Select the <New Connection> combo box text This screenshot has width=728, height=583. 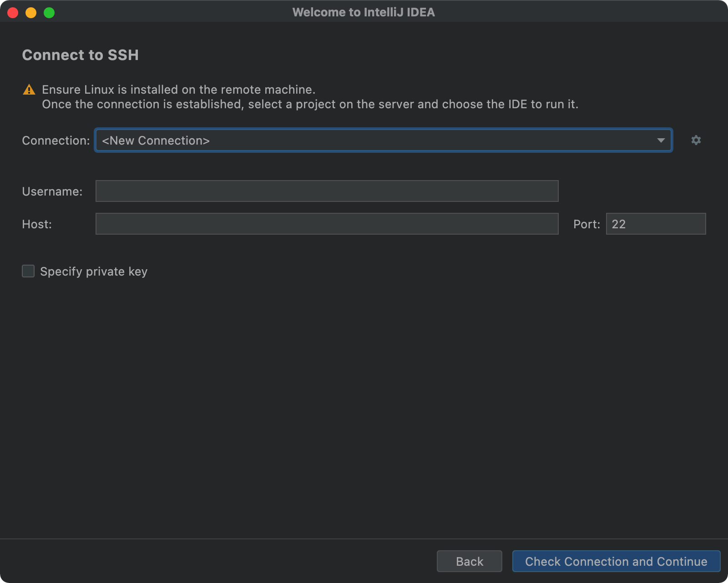[156, 141]
